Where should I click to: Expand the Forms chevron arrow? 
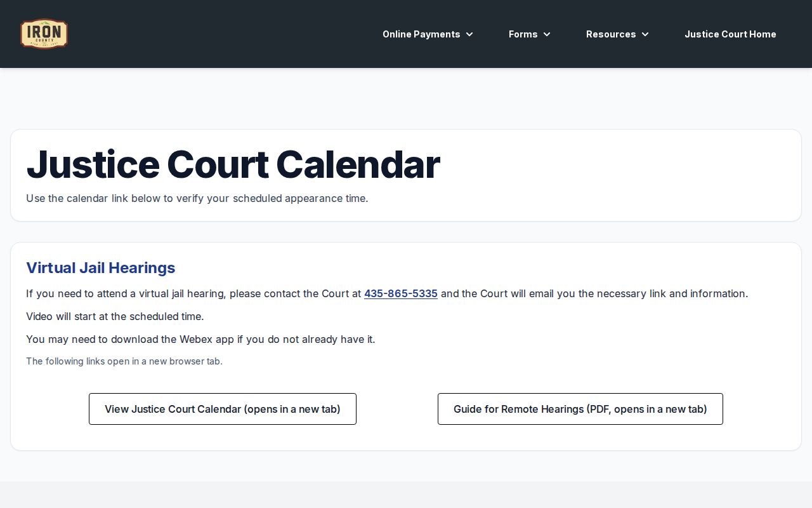[x=547, y=34]
